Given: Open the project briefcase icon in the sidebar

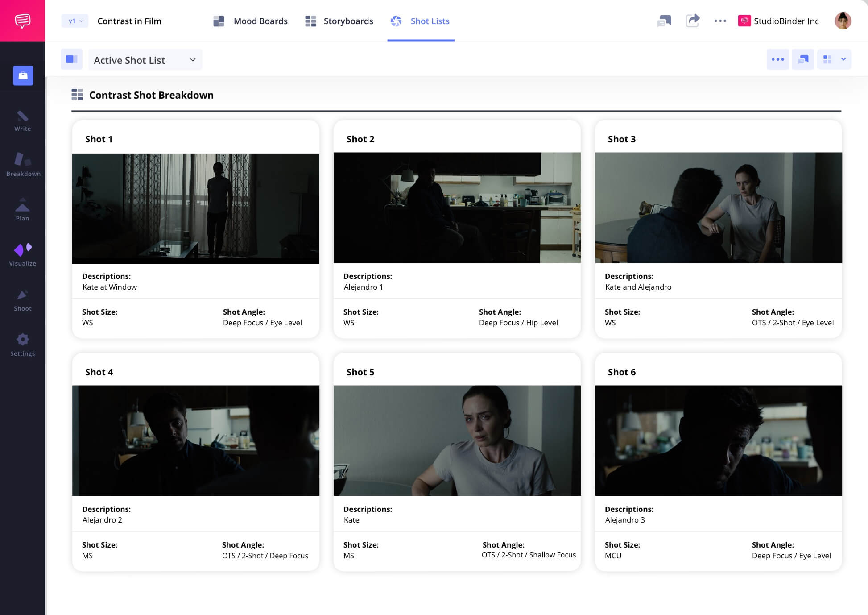Looking at the screenshot, I should pos(22,75).
